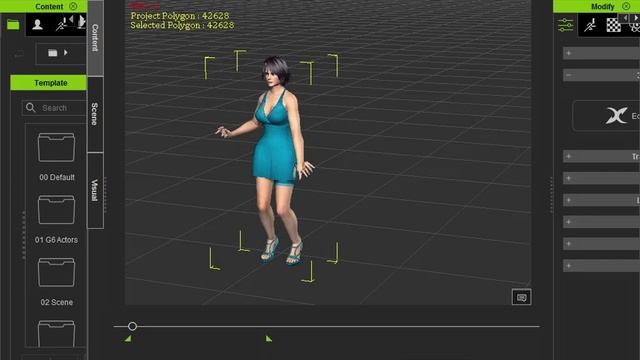Select the vertical Scene tab

95,114
